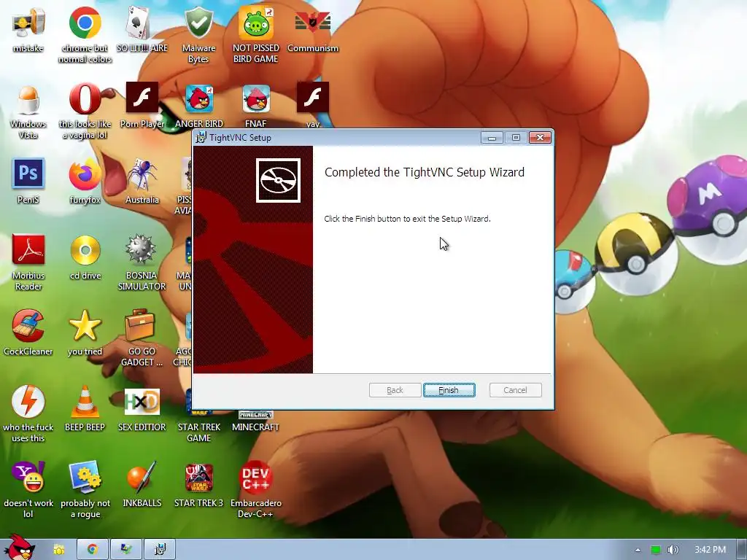The height and width of the screenshot is (560, 747).
Task: Click the Show desktop strip after clock
Action: 742,550
